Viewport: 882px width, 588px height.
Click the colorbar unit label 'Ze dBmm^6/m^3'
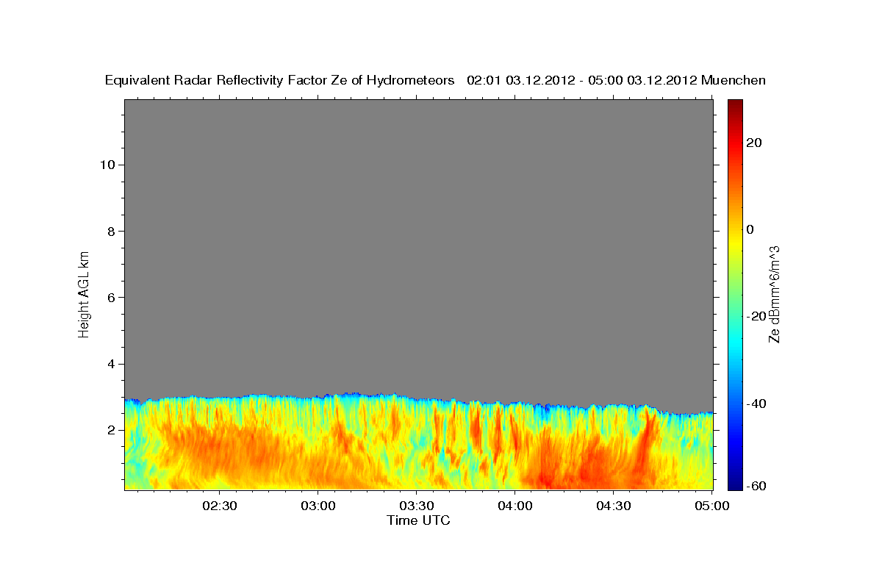coord(773,294)
